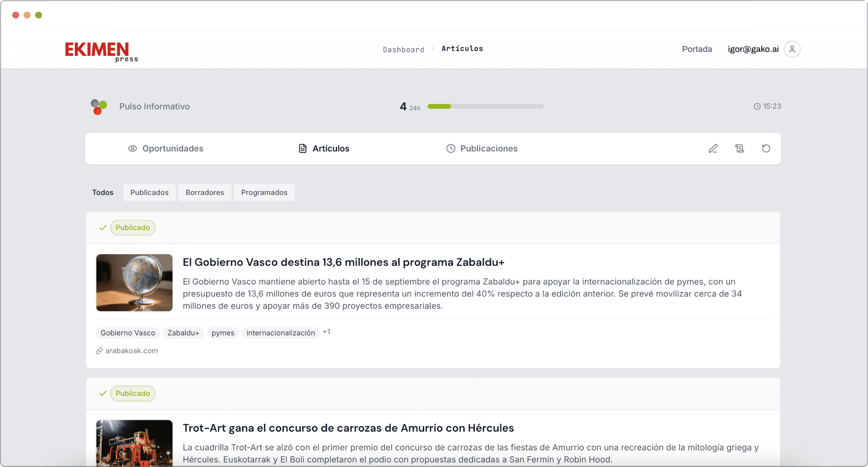The height and width of the screenshot is (467, 868).
Task: Click the checkmark on the Zabaldu+ article card
Action: pos(103,228)
